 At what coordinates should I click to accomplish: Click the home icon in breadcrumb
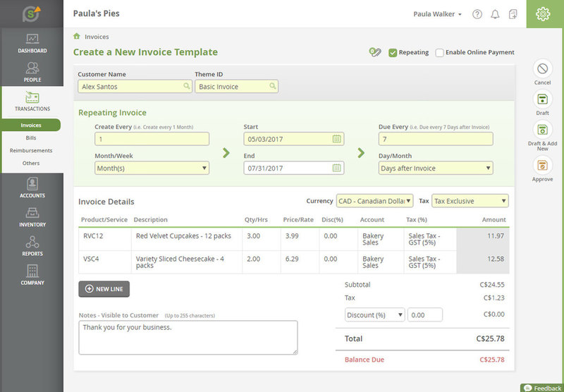[x=76, y=36]
